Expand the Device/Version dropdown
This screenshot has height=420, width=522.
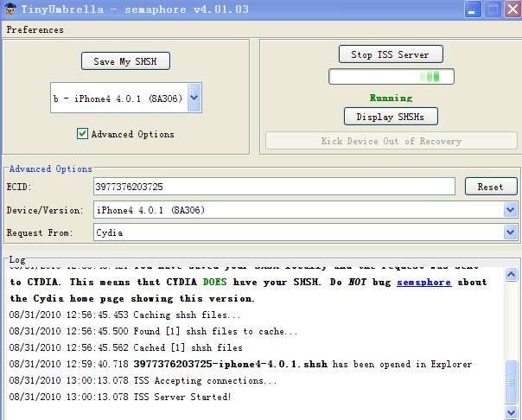point(510,210)
